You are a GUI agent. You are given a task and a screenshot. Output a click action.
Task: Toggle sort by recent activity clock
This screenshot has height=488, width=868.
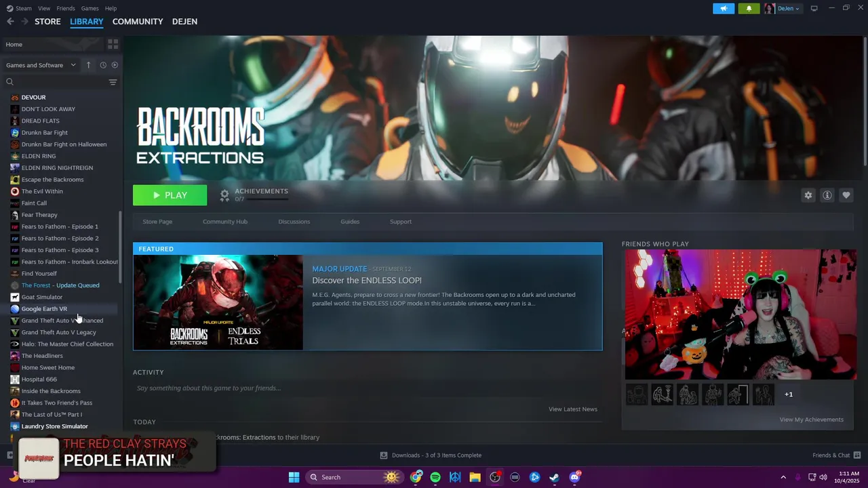[103, 65]
